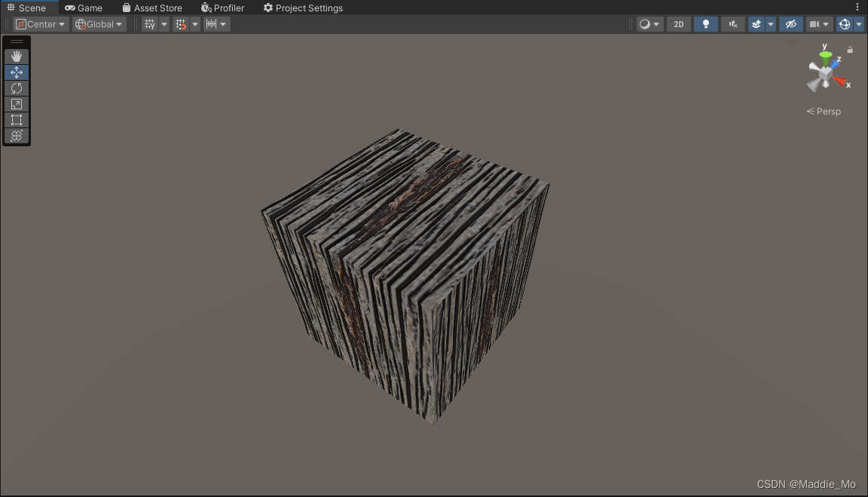
Task: Switch projection via the Persp label
Action: (823, 112)
